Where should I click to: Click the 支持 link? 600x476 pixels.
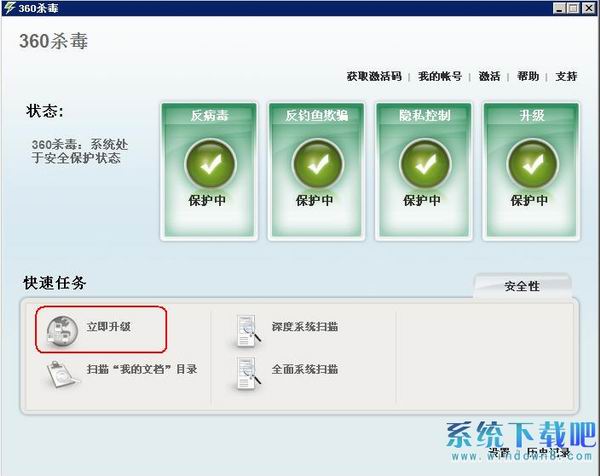(566, 76)
